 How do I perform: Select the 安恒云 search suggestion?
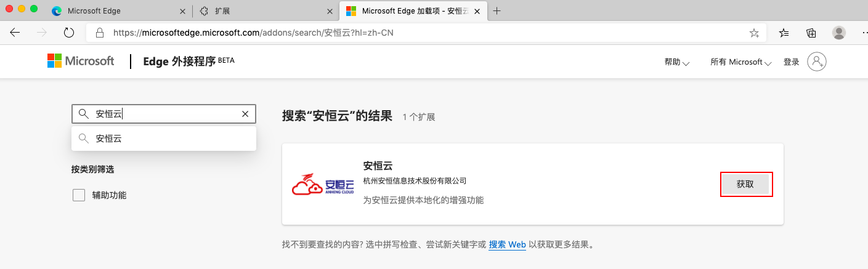click(x=164, y=139)
